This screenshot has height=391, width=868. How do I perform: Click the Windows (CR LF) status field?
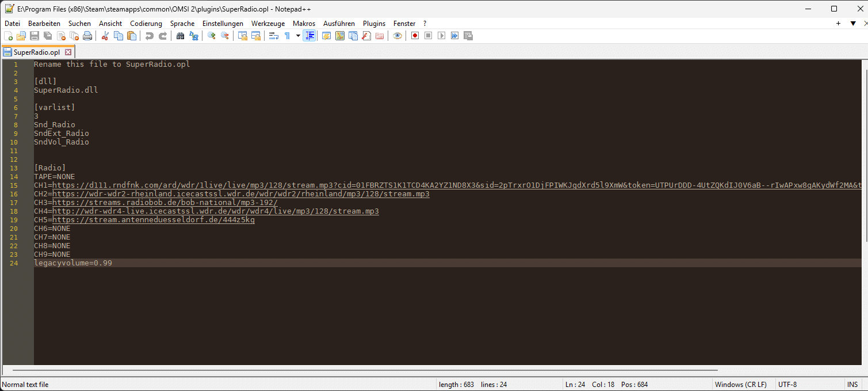click(740, 385)
